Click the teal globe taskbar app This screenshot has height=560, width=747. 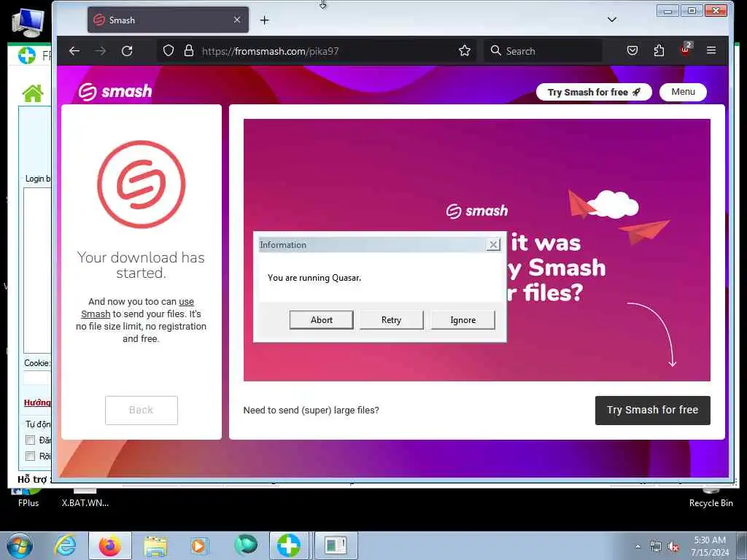click(x=245, y=545)
